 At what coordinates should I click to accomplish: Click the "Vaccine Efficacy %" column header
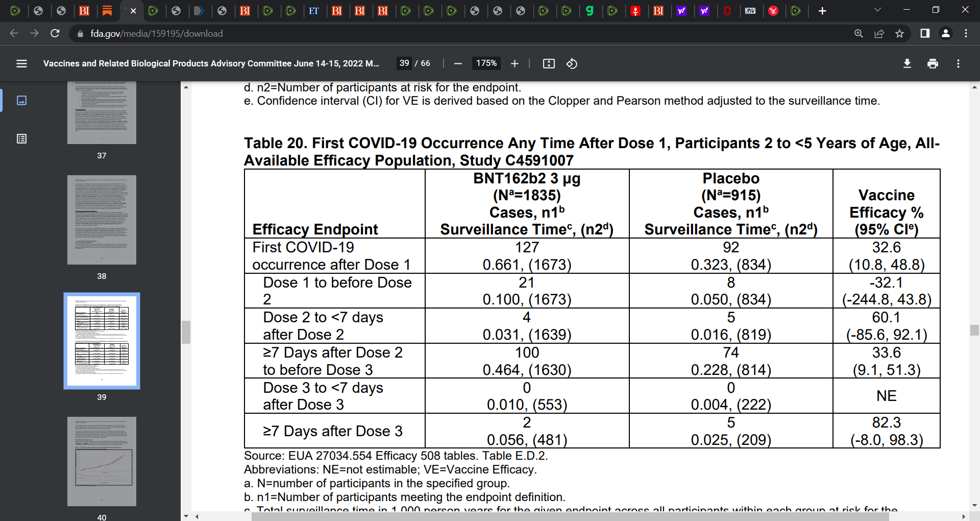(887, 204)
